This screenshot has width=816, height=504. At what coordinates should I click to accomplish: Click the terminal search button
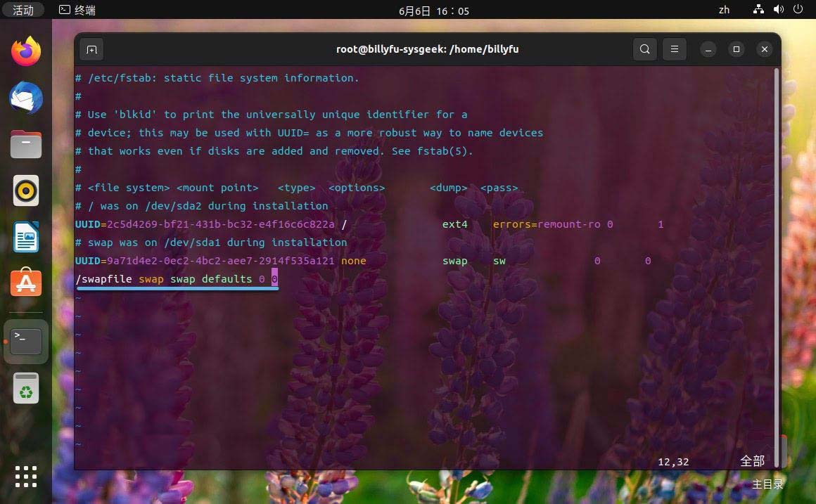click(644, 49)
